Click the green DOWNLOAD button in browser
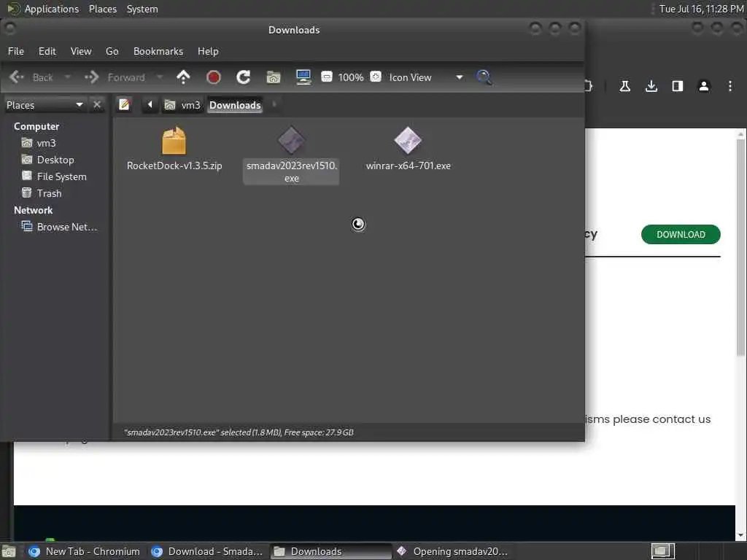 [x=681, y=234]
